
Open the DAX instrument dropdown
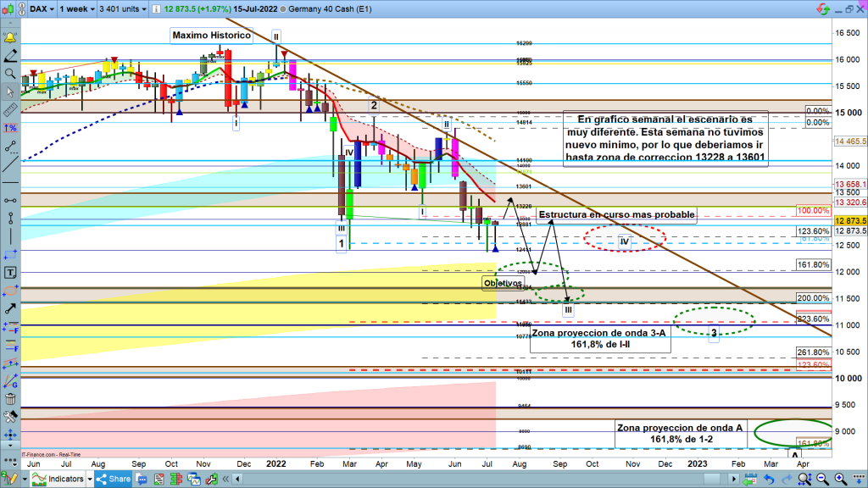coord(41,9)
